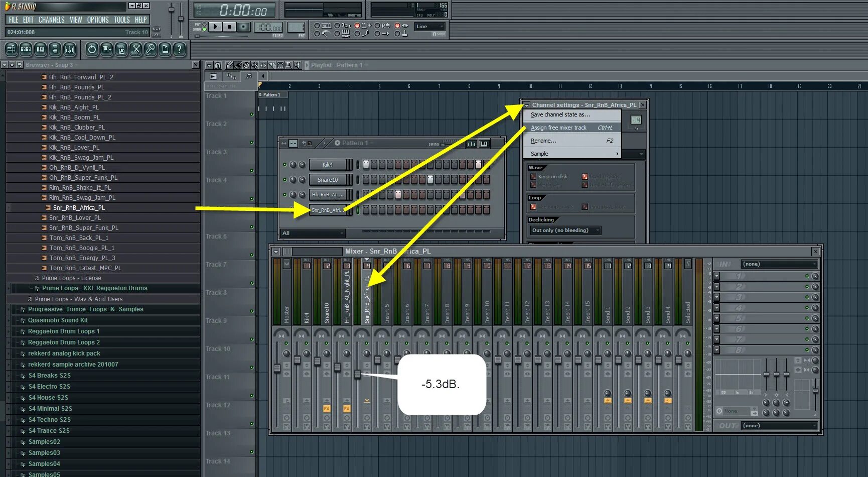Switch to Pattern mode radio light
The height and width of the screenshot is (477, 868).
(205, 24)
